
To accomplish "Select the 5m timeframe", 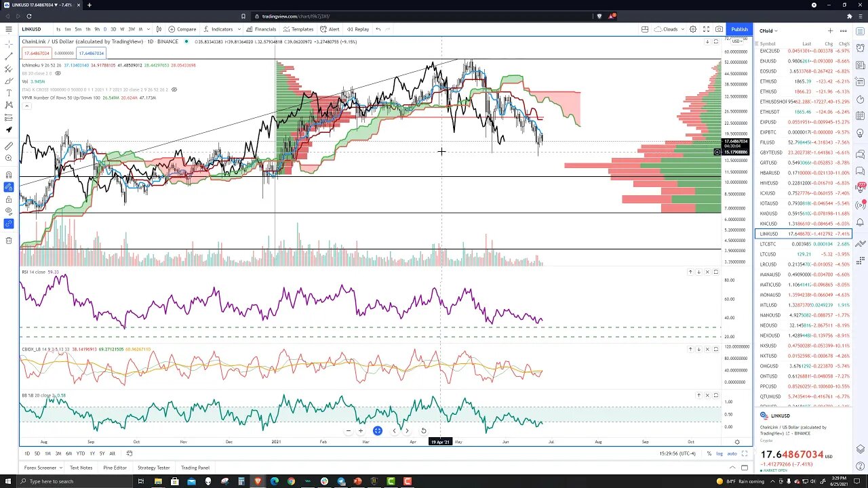I will coord(78,29).
